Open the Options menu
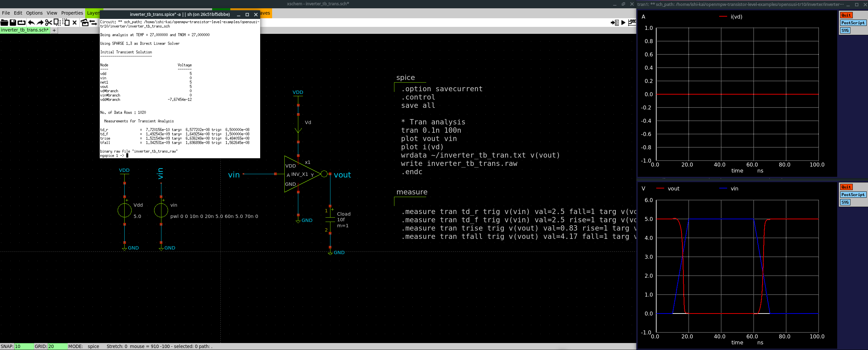This screenshot has width=868, height=350. [34, 13]
